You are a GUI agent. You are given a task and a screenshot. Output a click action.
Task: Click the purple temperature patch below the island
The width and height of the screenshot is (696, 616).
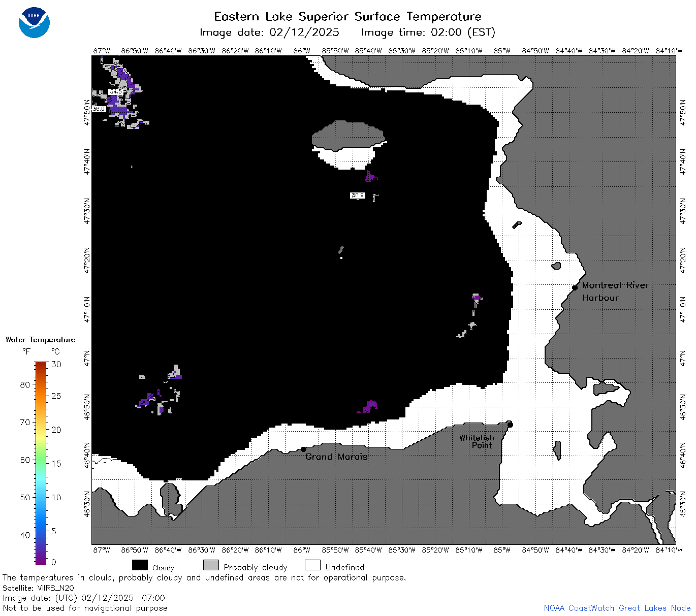click(371, 177)
